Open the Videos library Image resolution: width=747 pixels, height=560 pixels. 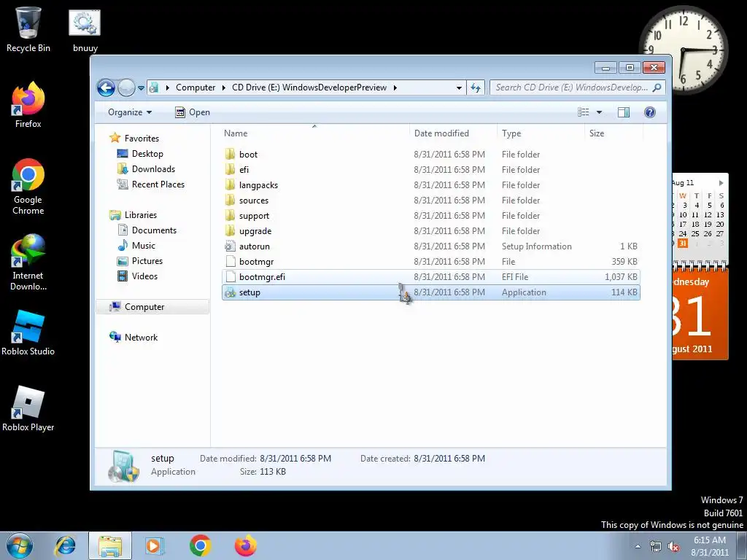[x=144, y=276]
